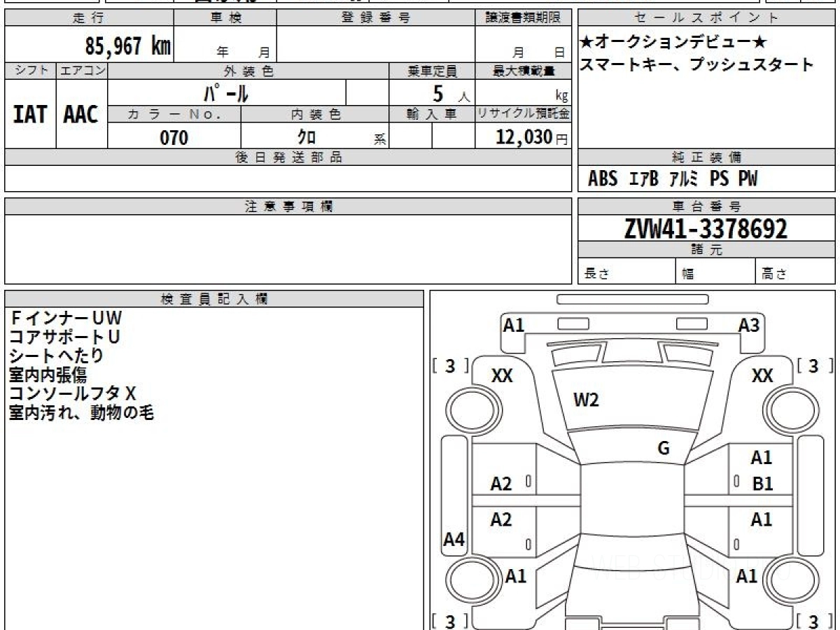
Task: Select the 検査員記入欄 header bar
Action: pyautogui.click(x=214, y=299)
